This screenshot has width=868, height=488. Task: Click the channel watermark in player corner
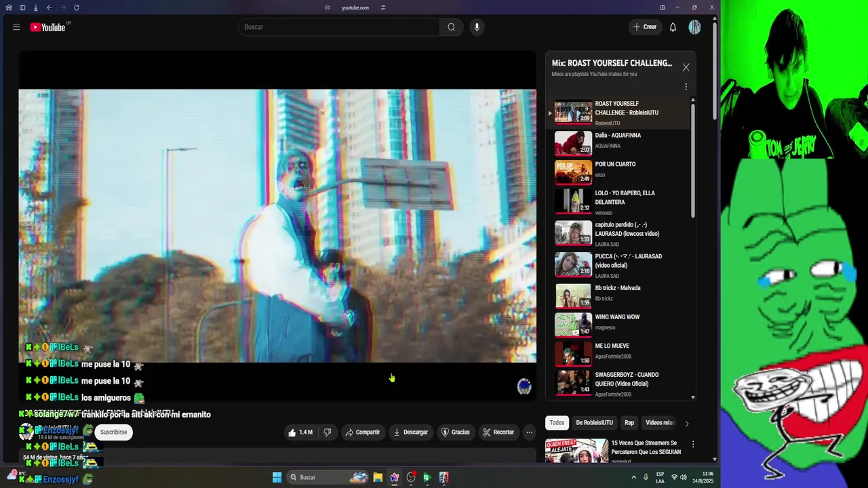pyautogui.click(x=524, y=386)
